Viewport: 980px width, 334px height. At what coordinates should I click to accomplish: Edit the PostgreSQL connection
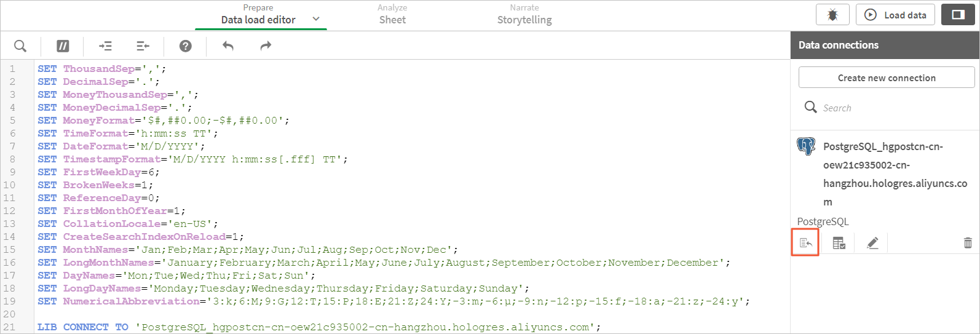(x=872, y=243)
